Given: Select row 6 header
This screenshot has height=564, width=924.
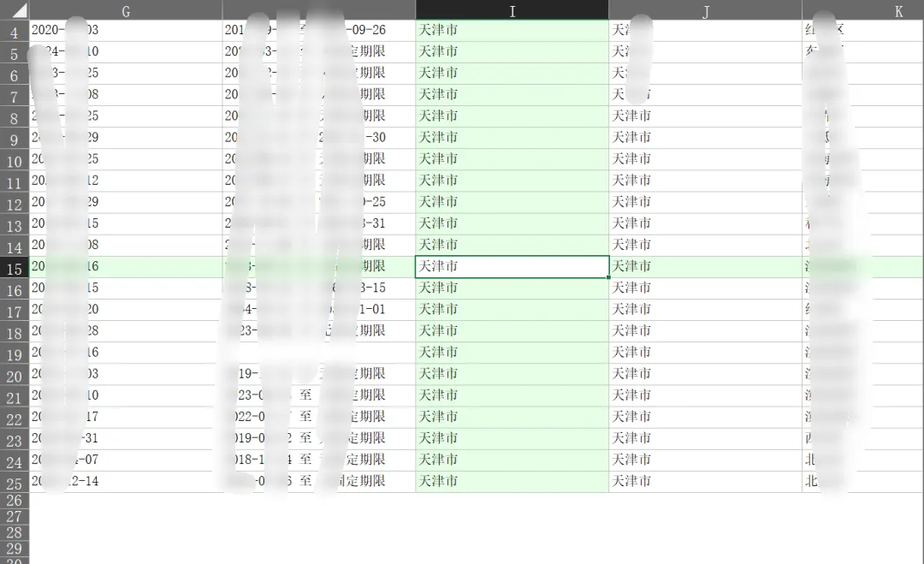Looking at the screenshot, I should pyautogui.click(x=15, y=74).
